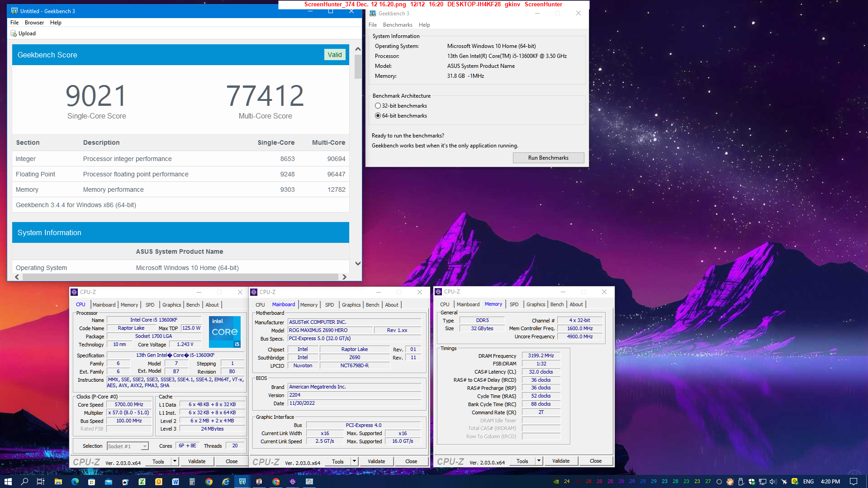Open taskbar search magnifier

[x=24, y=482]
